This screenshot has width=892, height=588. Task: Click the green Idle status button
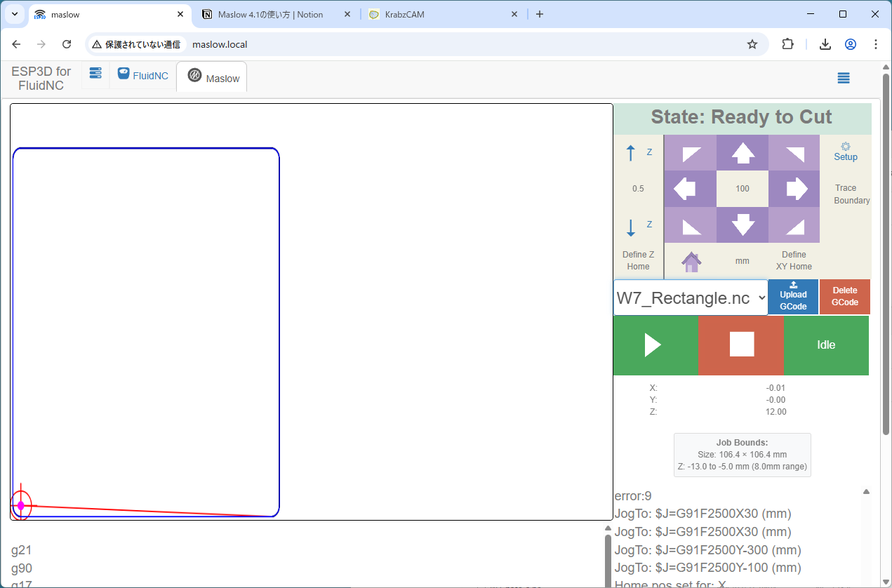point(826,345)
